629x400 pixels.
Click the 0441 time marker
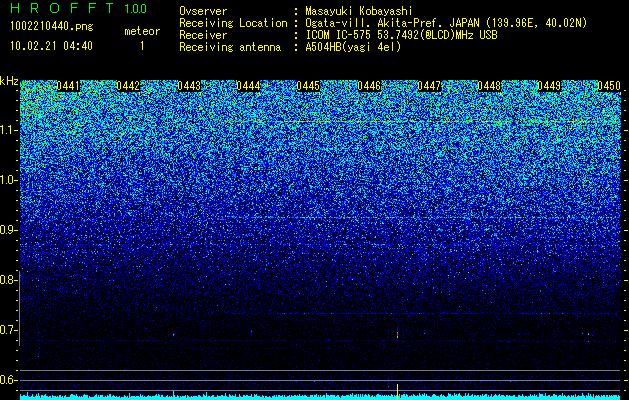(x=68, y=86)
